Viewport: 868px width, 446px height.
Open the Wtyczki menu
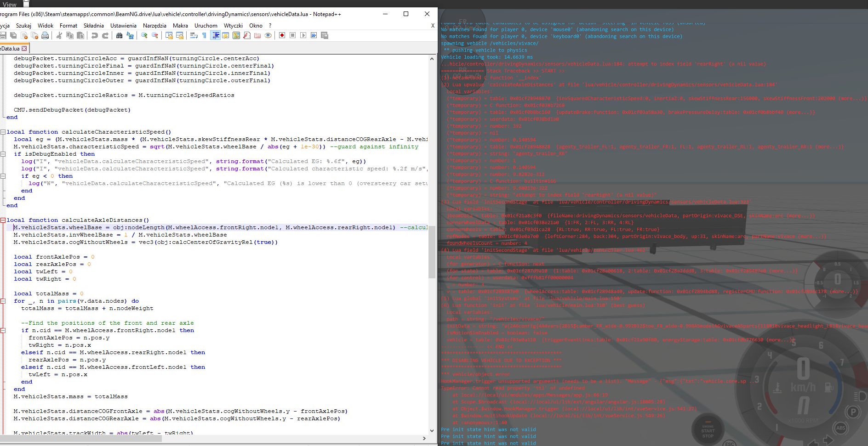click(233, 26)
